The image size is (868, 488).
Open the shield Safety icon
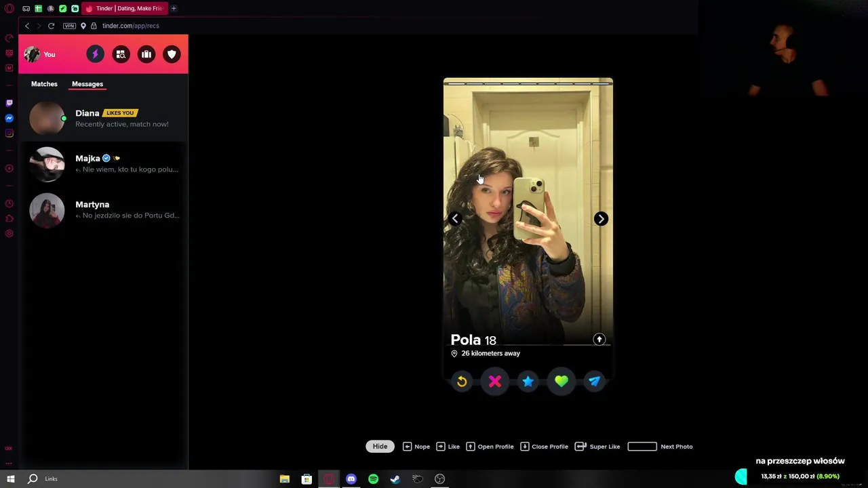[172, 54]
